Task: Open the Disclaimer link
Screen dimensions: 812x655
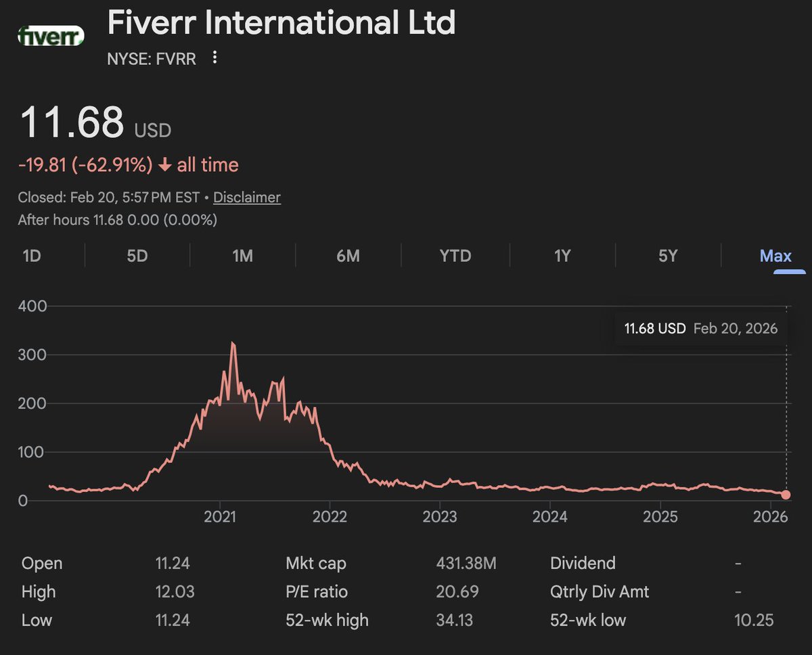Action: [247, 198]
